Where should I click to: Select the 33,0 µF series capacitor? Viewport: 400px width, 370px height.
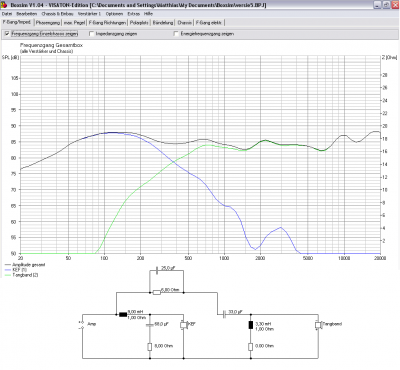tap(225, 314)
